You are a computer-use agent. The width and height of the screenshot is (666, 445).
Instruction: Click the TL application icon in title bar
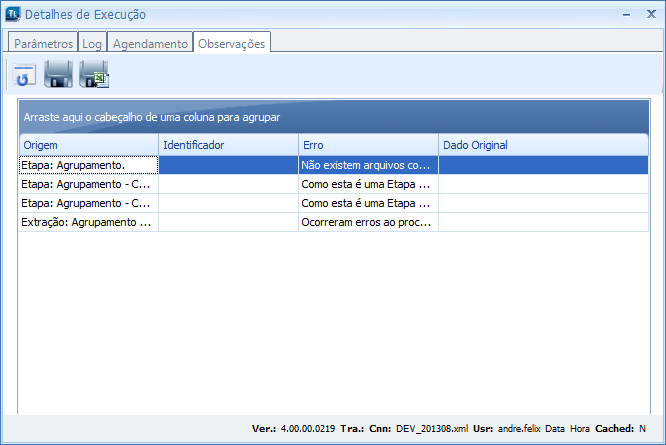(13, 14)
